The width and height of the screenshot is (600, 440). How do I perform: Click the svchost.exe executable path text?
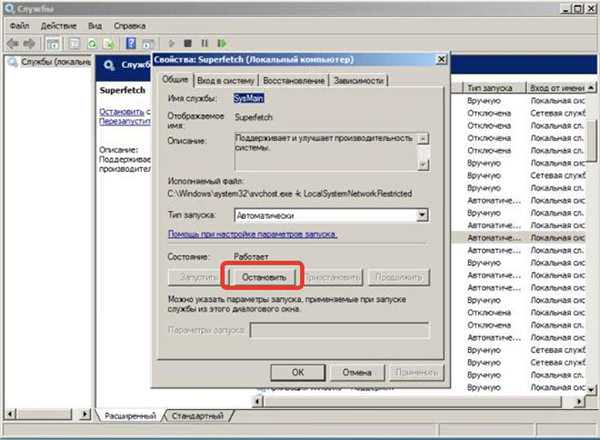[290, 194]
